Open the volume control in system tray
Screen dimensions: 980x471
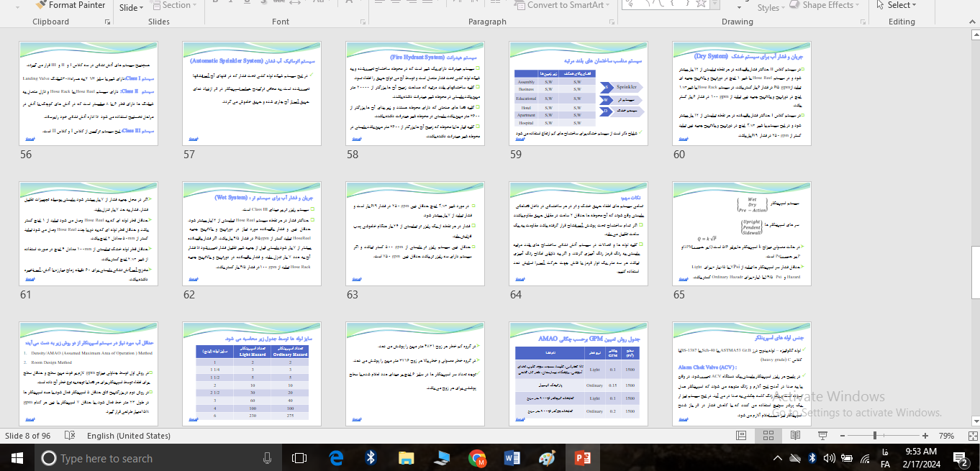829,458
